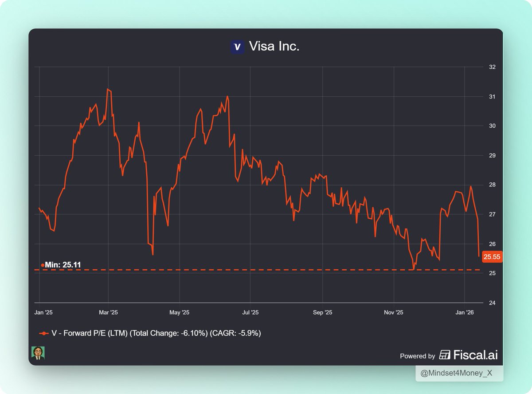Click the Jan '26 x-axis label
The image size is (532, 394).
pos(464,313)
